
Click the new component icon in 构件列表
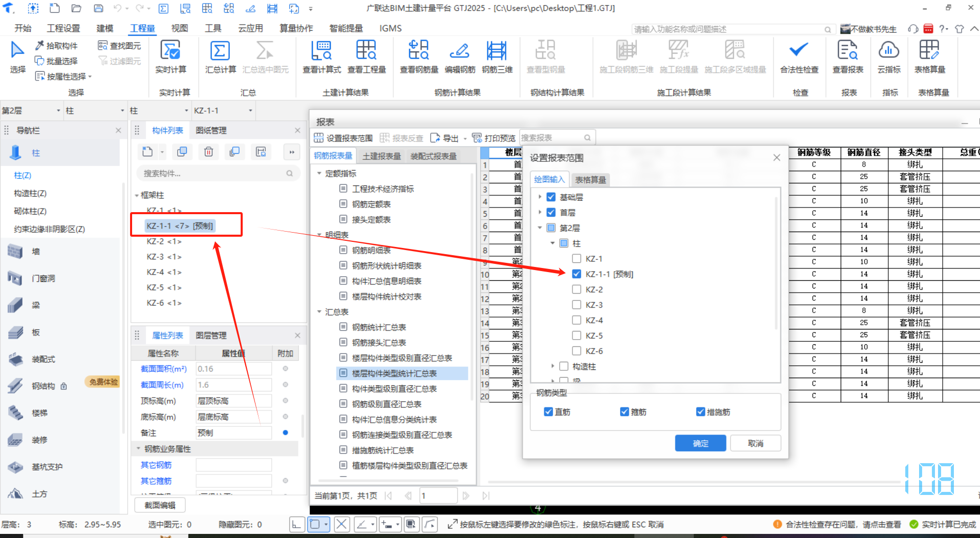(147, 152)
